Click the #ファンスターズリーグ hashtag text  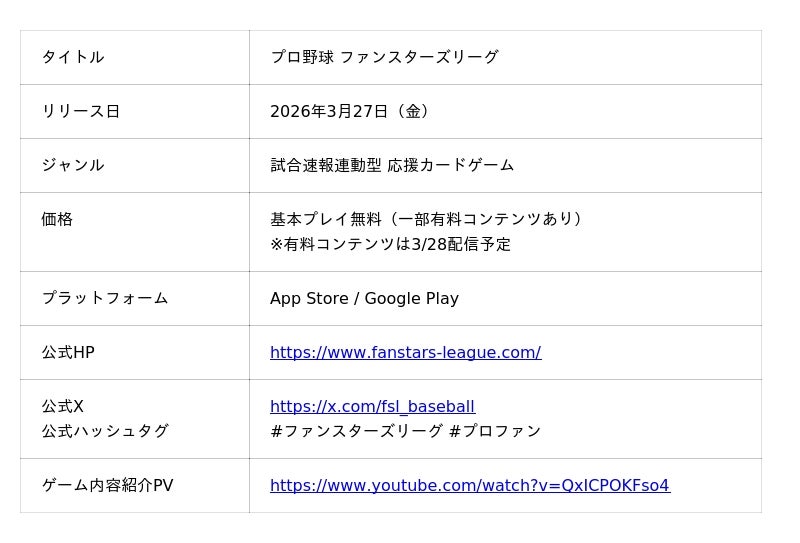pos(356,431)
